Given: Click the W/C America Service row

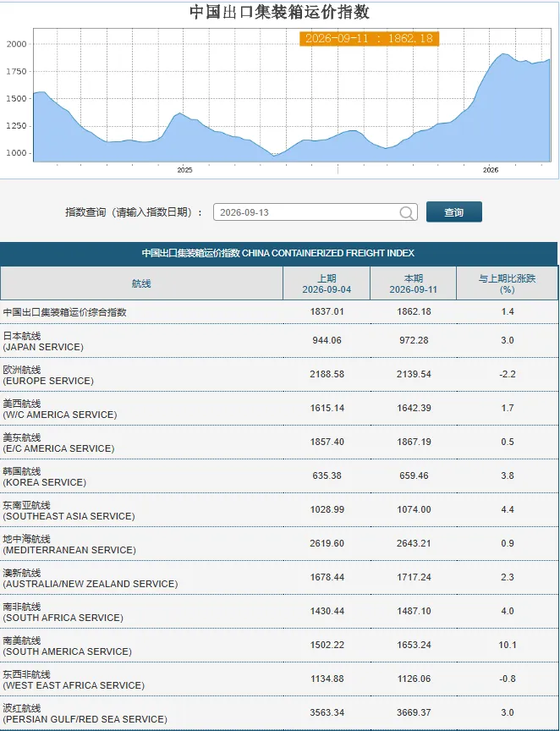Looking at the screenshot, I should [x=279, y=409].
